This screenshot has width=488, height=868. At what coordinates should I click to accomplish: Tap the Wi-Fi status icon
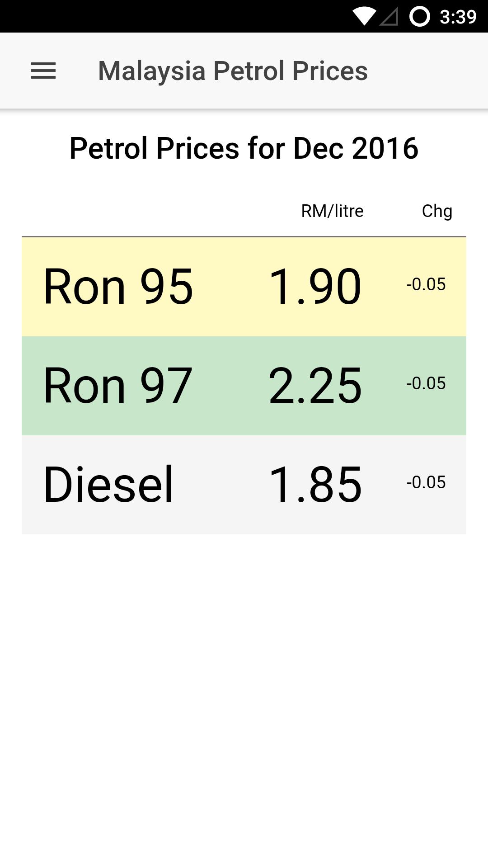(x=364, y=16)
